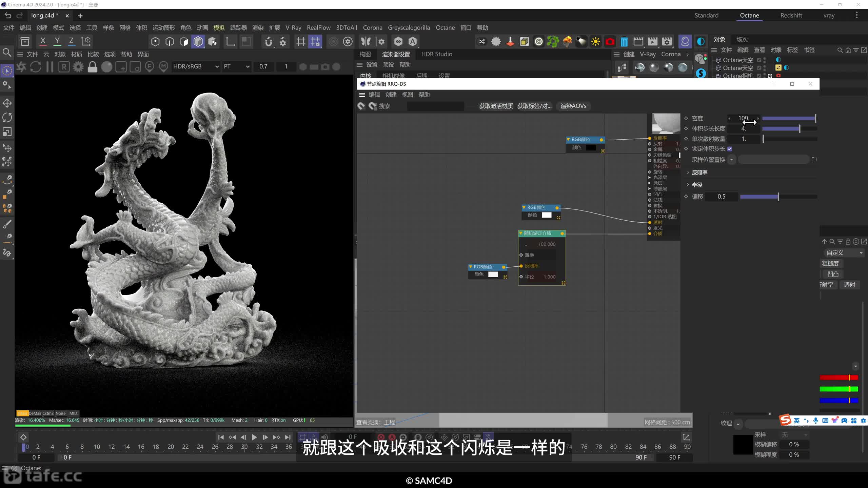868x488 pixels.
Task: Switch to Redshift layout tab
Action: tap(791, 15)
